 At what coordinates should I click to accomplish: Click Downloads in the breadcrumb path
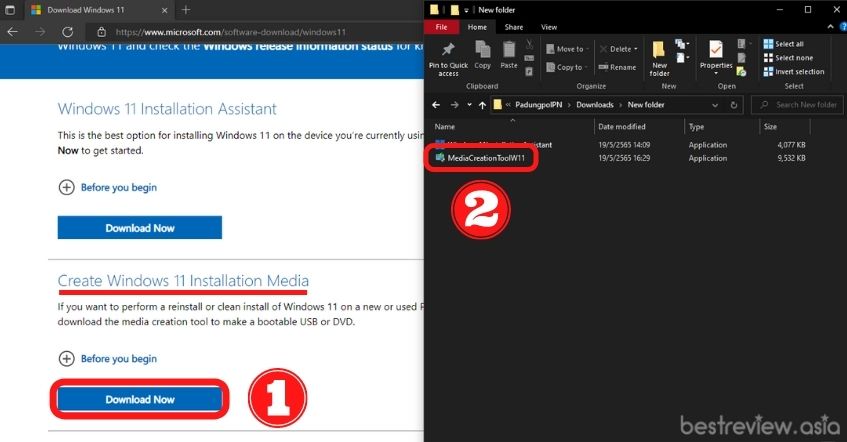coord(595,105)
